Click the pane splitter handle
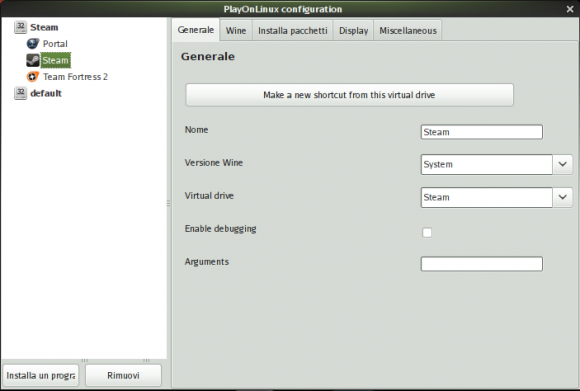Viewport: 580px width, 391px height. pyautogui.click(x=169, y=203)
